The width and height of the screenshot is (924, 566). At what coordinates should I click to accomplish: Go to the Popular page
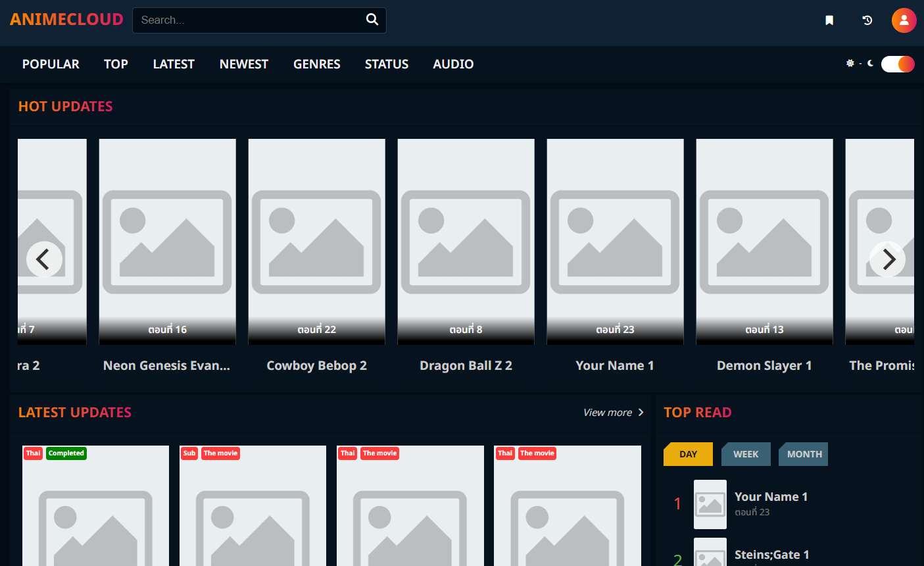pos(51,64)
